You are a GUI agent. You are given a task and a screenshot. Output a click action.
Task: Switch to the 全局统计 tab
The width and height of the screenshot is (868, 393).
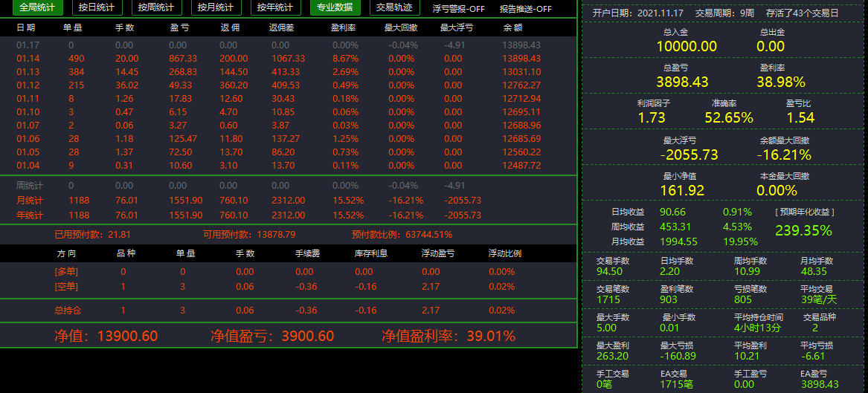[38, 7]
